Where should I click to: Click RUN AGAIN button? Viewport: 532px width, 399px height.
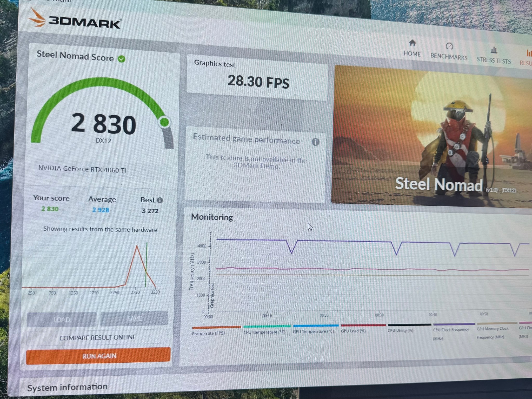pyautogui.click(x=98, y=356)
